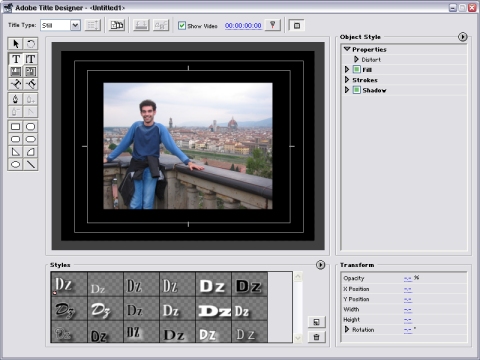This screenshot has width=480, height=360.
Task: Toggle the Shadow checkbox
Action: coord(357,90)
